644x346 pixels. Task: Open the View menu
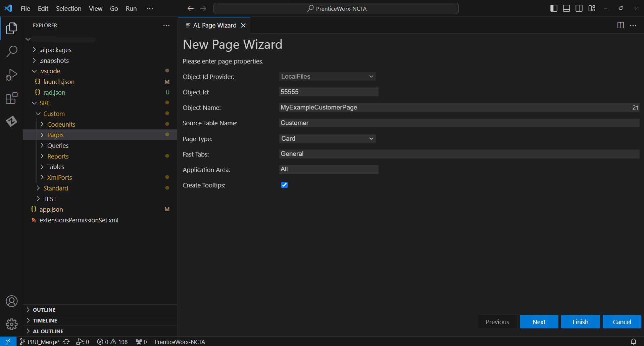click(96, 8)
